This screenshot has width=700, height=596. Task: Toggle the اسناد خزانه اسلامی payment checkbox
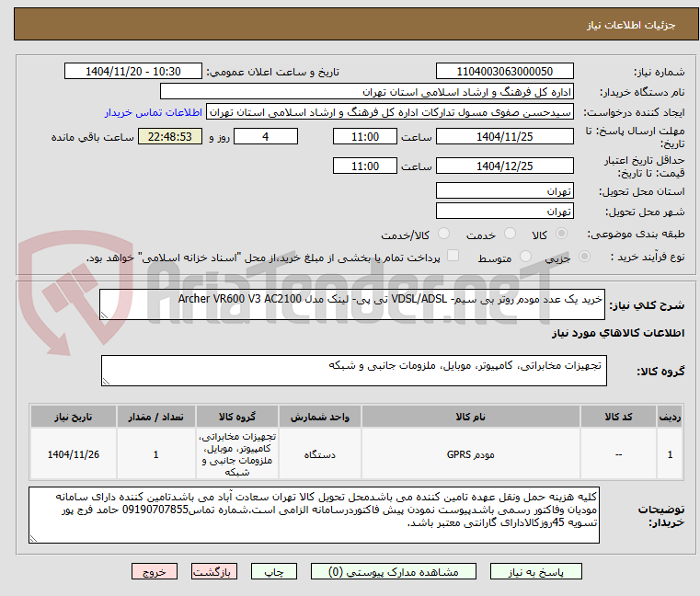tap(453, 256)
